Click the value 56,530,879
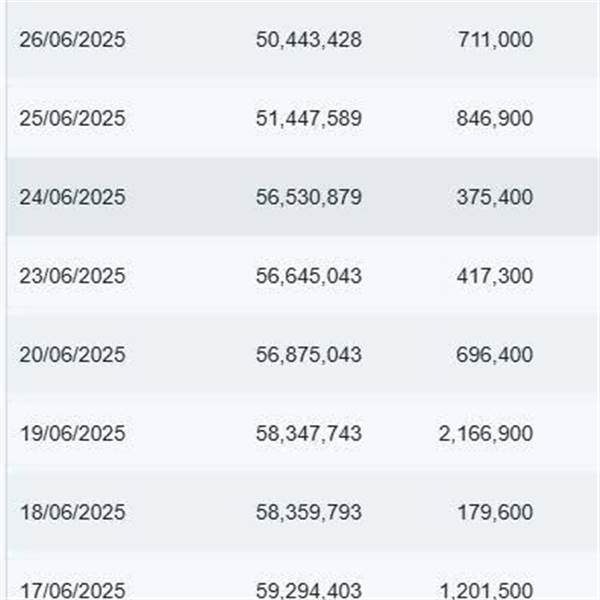Viewport: 600px width, 600px height. (x=308, y=197)
